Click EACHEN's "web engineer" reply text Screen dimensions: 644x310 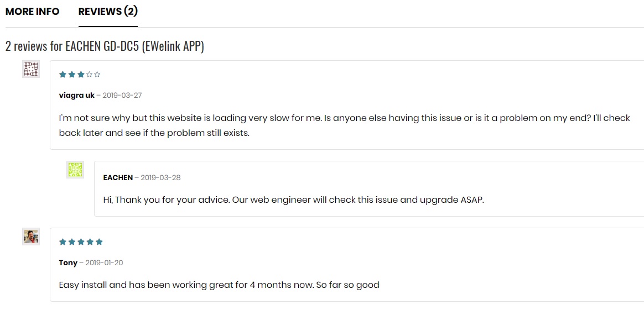(293, 199)
